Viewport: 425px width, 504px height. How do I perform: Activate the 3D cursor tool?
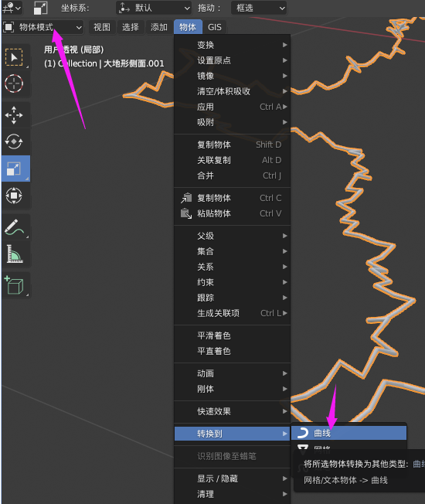pos(14,83)
